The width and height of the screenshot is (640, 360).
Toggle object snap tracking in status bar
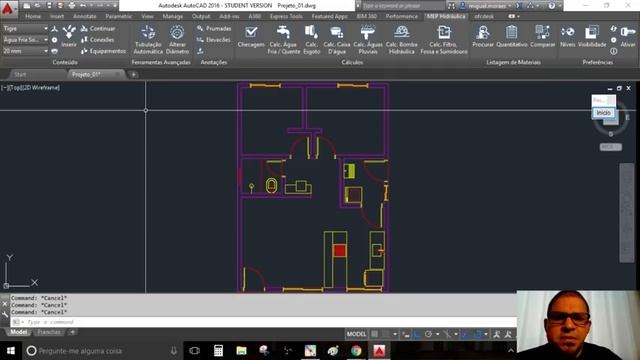coord(466,334)
